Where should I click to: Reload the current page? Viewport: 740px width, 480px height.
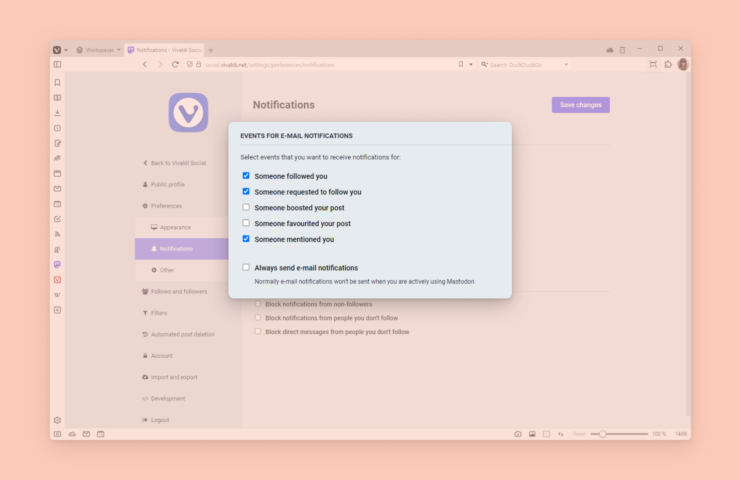coord(175,64)
